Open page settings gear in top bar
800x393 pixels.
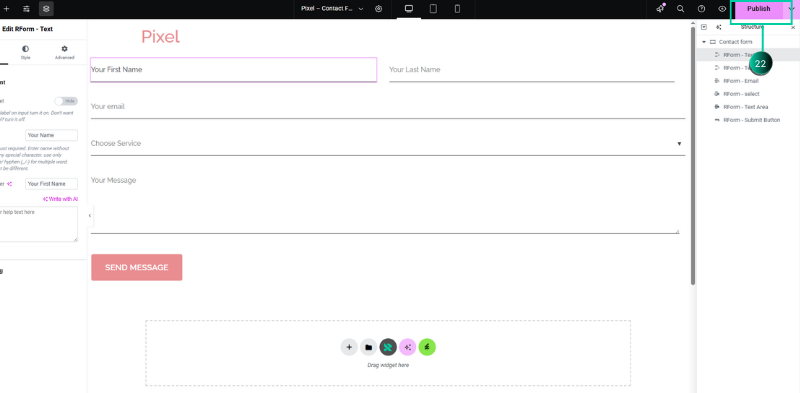(x=378, y=9)
